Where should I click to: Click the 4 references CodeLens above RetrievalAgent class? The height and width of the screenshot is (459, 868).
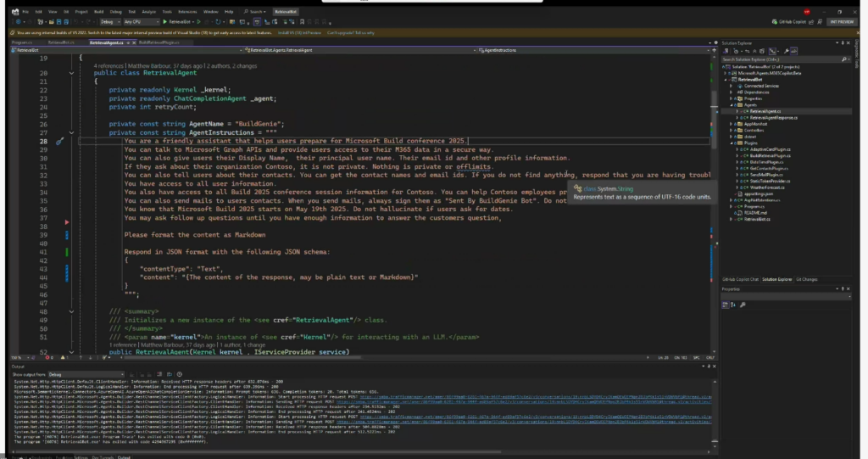point(108,66)
